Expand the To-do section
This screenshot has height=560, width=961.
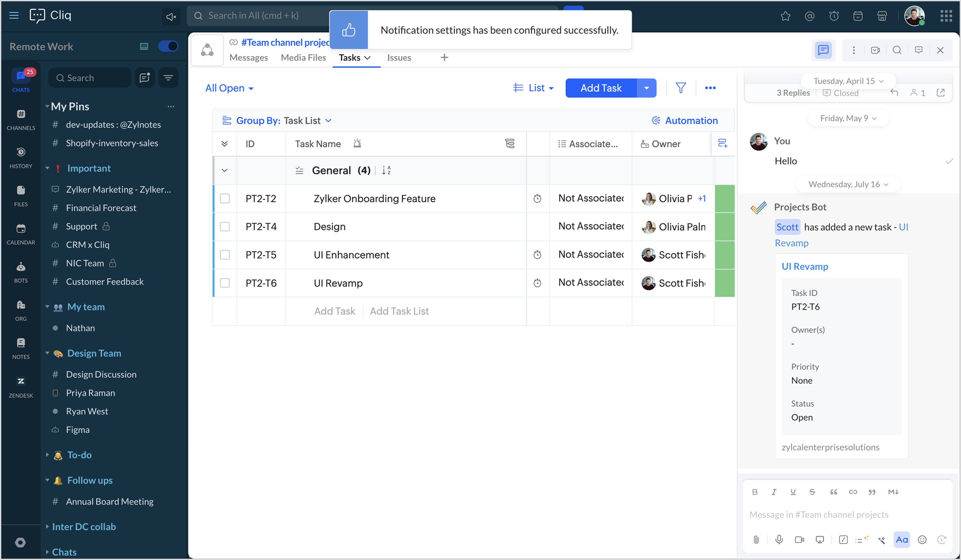pyautogui.click(x=47, y=455)
